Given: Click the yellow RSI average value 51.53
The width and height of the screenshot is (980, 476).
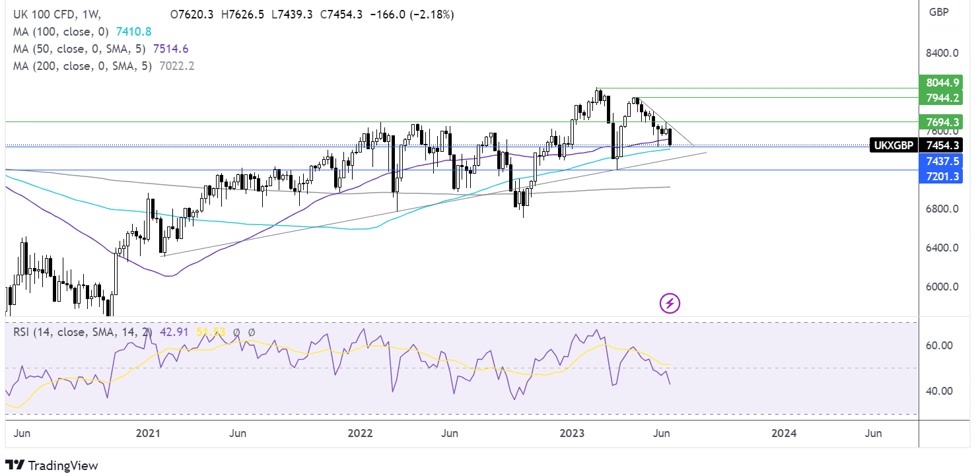Looking at the screenshot, I should pyautogui.click(x=210, y=332).
